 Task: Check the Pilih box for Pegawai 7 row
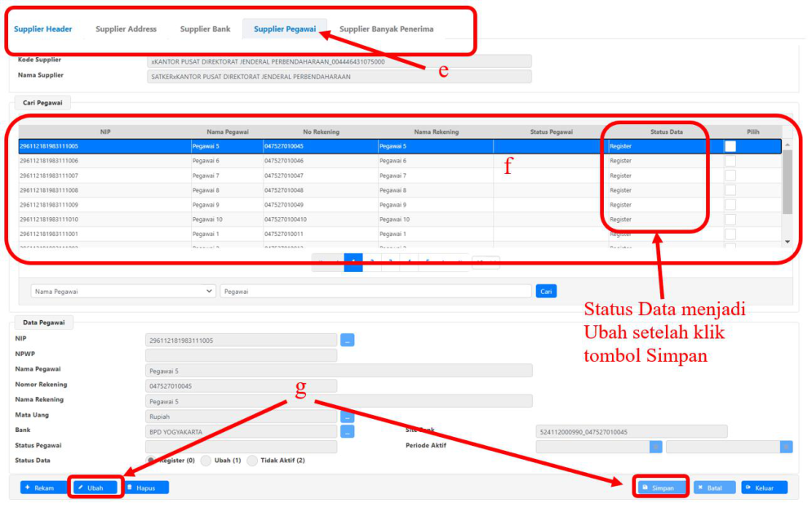pyautogui.click(x=730, y=176)
